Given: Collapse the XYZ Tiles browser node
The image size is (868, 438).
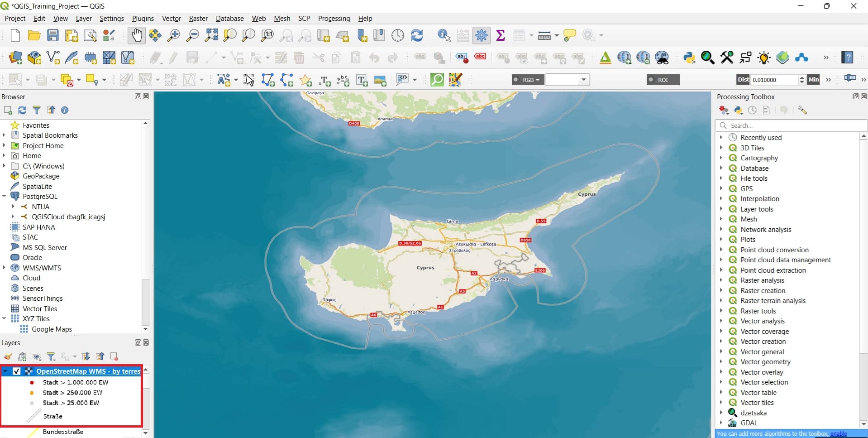Looking at the screenshot, I should point(4,319).
